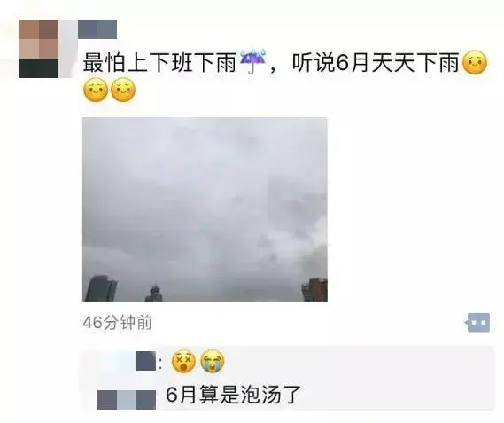
Task: Tap the comment bubble button with two dots
Action: (x=478, y=322)
